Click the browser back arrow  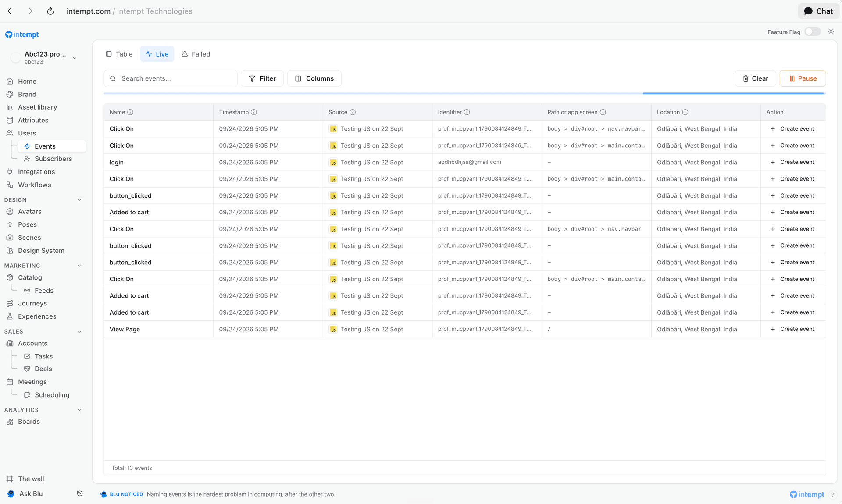(x=10, y=11)
